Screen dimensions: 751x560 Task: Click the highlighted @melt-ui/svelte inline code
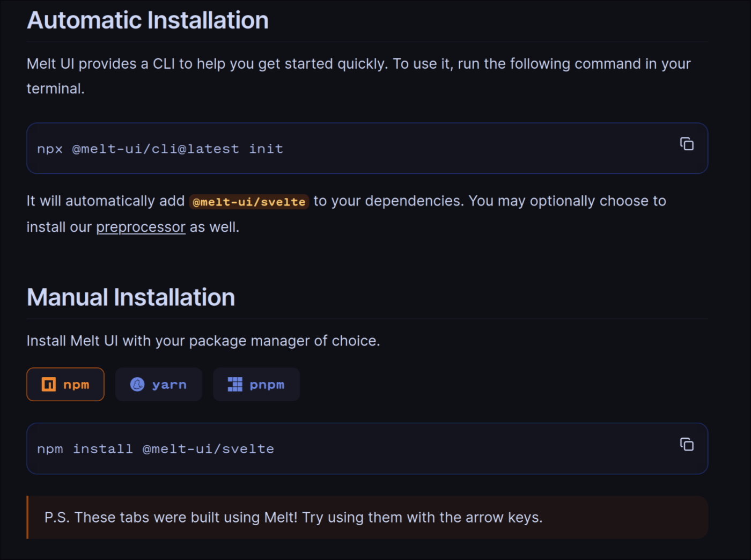pos(249,202)
